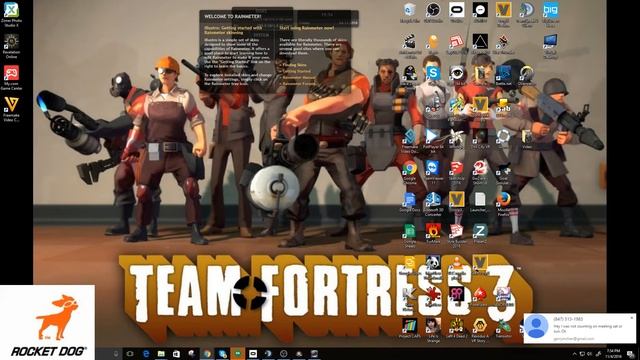
Task: Click the volume icon in system tray
Action: [589, 354]
